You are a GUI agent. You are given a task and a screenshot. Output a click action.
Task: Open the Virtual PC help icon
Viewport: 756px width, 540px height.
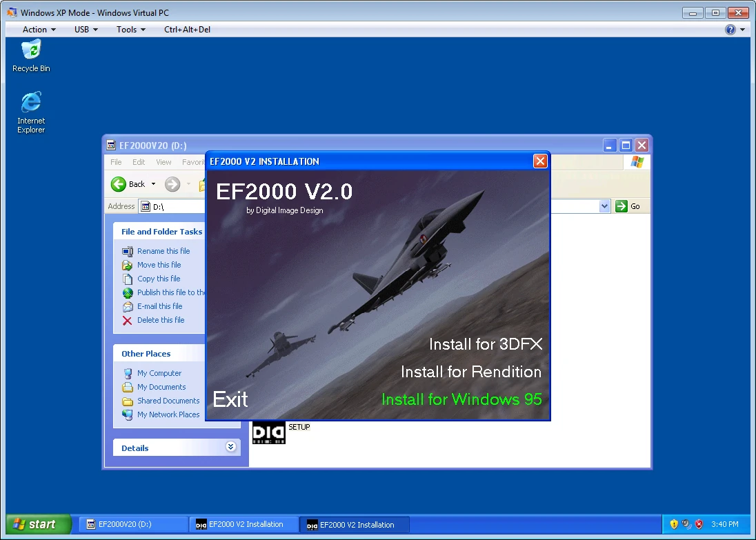730,30
